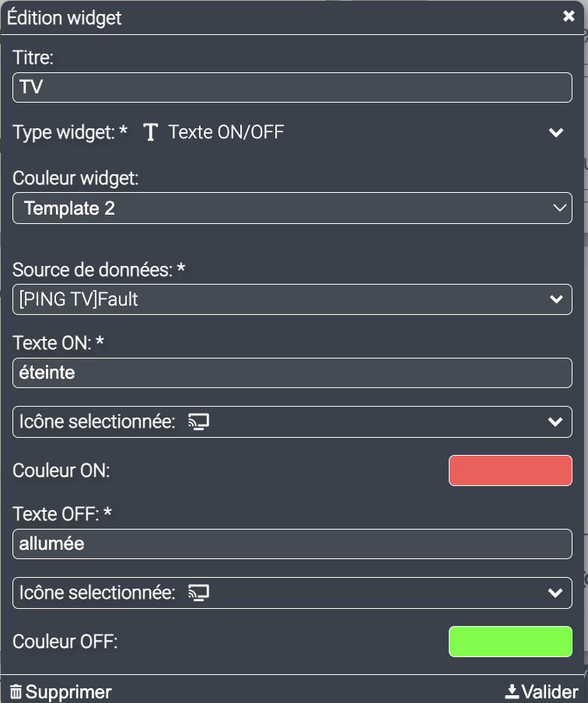Pick the red Couleur ON swatch
Screen dimensions: 588x703
[510, 470]
